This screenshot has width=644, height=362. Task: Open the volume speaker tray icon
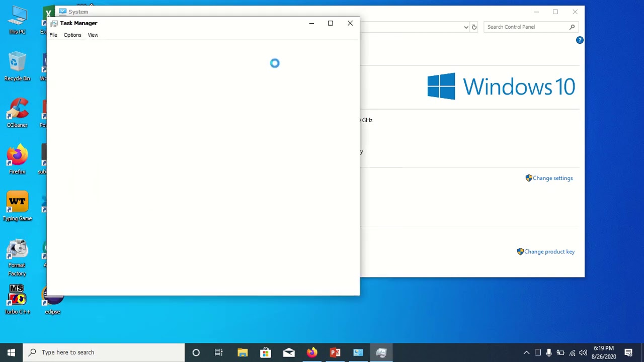point(583,352)
